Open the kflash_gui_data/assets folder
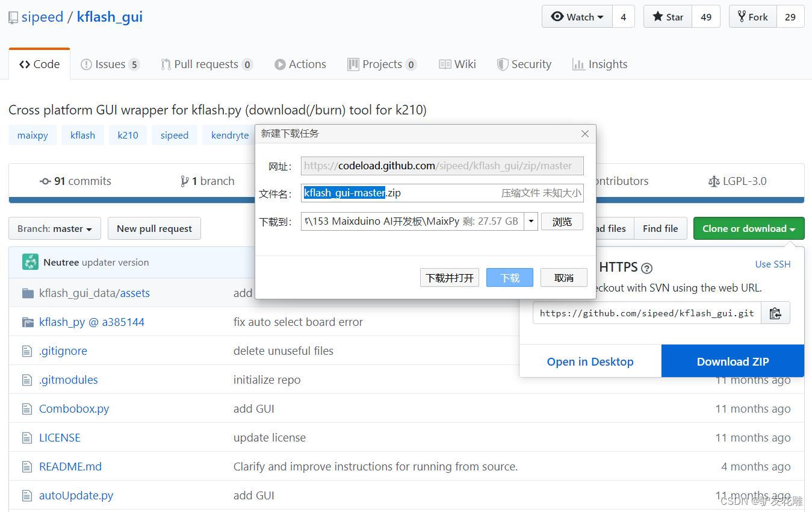 click(95, 293)
